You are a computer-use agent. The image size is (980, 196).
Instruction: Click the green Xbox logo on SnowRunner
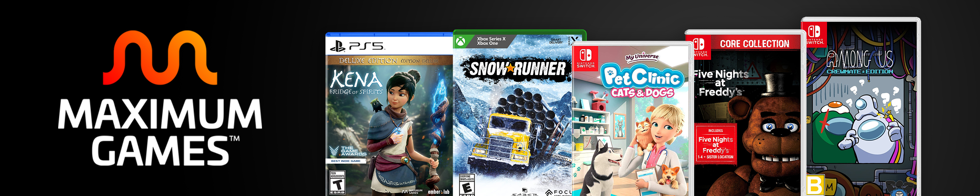click(461, 41)
